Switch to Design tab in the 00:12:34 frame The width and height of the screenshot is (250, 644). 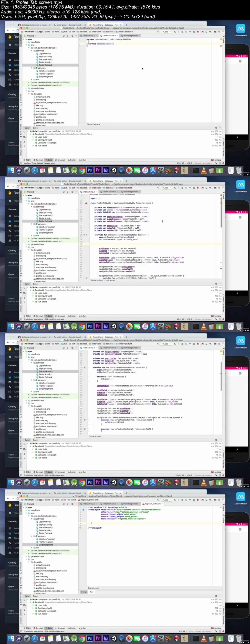pos(84,592)
